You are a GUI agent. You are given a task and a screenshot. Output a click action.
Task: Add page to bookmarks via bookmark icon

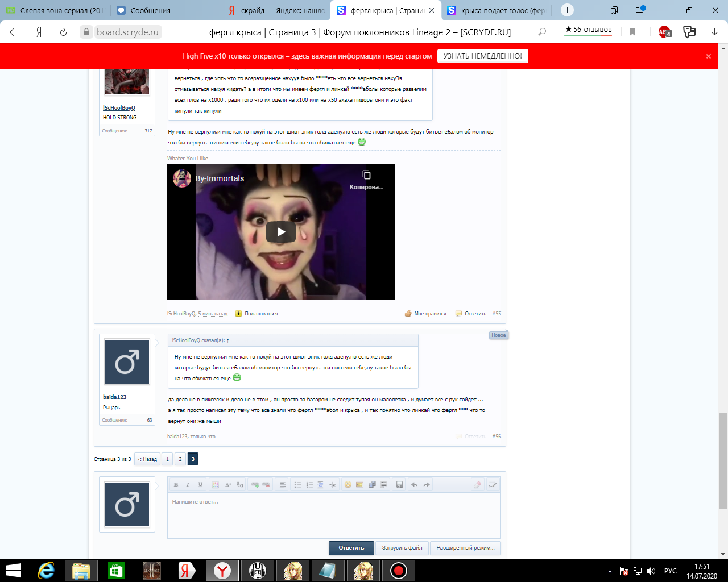632,32
